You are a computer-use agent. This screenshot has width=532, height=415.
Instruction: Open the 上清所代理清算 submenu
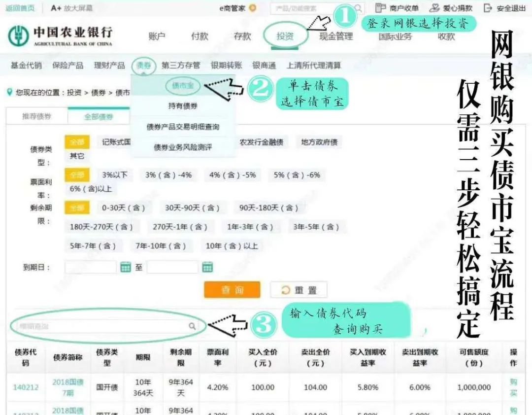tap(313, 65)
